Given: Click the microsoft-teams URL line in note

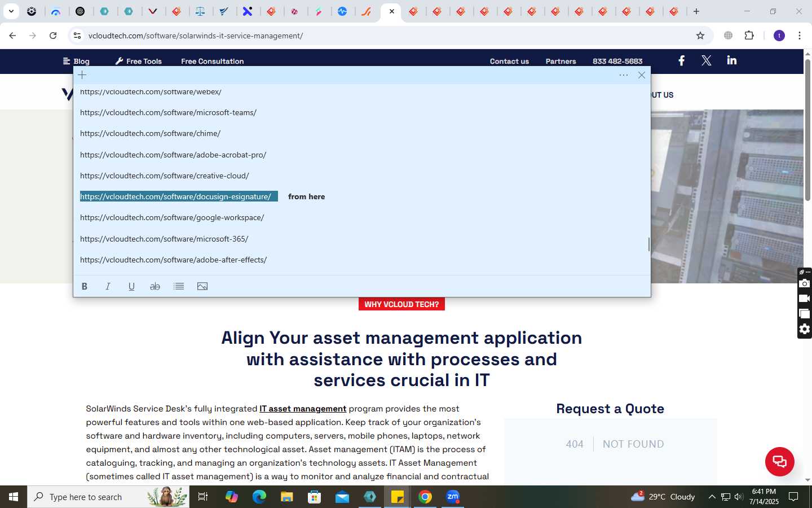Looking at the screenshot, I should 168,112.
